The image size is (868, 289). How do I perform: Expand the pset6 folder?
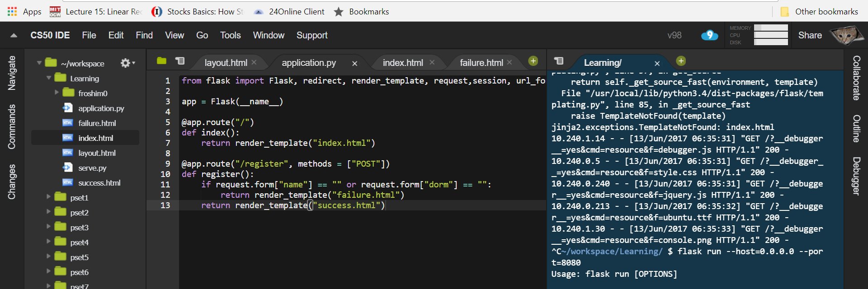(48, 271)
